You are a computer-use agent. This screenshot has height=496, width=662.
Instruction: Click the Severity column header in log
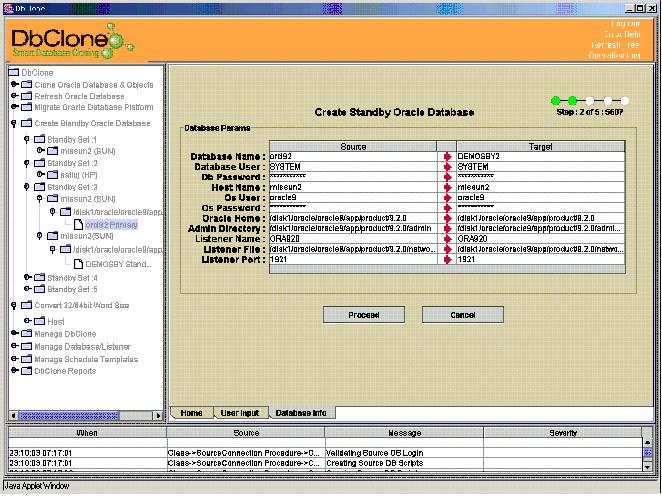[x=563, y=433]
